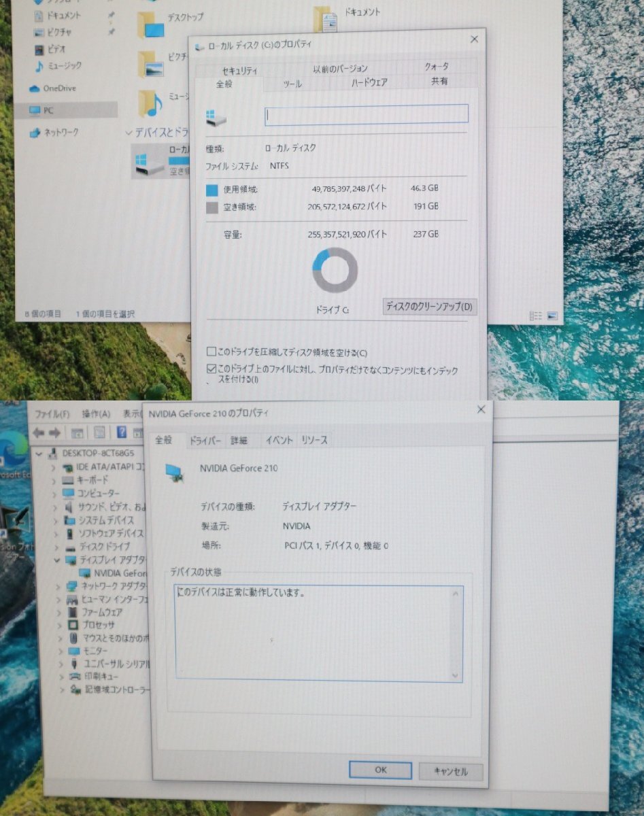Select ミュージック in the Explorer navigation pane
This screenshot has width=644, height=816.
(x=65, y=66)
